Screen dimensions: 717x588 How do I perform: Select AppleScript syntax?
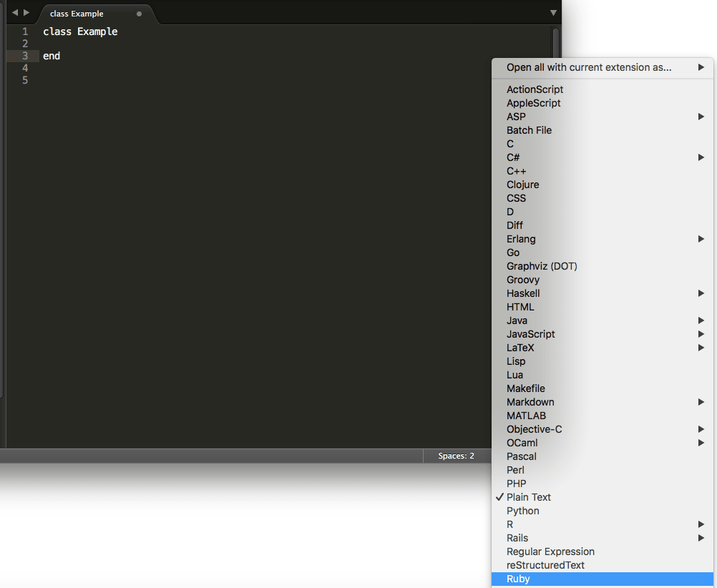(x=603, y=103)
